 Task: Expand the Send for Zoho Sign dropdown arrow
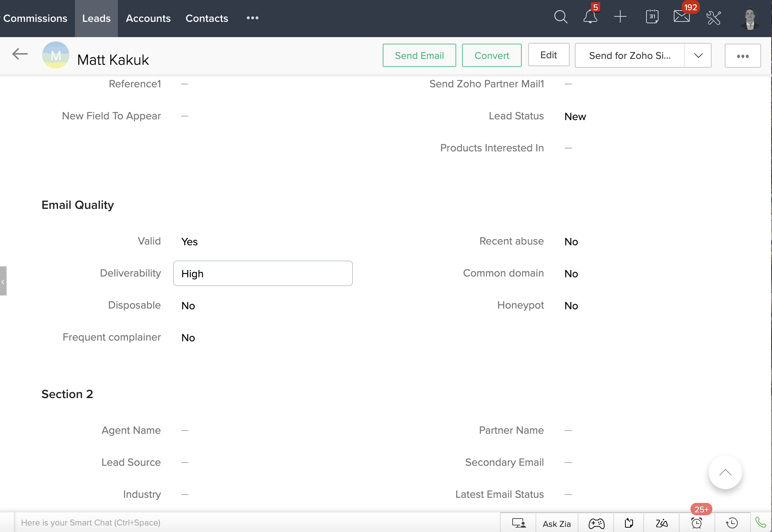698,56
